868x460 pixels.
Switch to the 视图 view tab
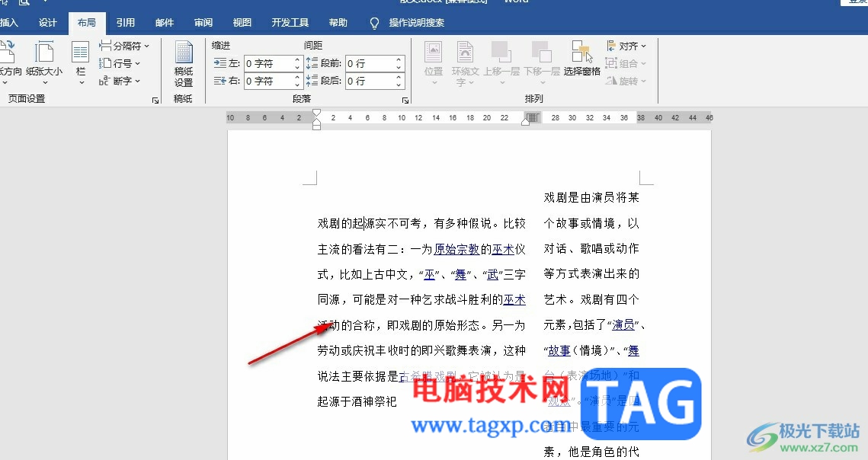coord(242,23)
